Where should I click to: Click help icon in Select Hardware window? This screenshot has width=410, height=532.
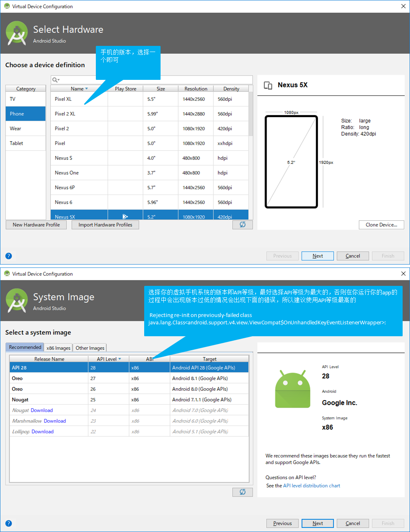(9, 256)
